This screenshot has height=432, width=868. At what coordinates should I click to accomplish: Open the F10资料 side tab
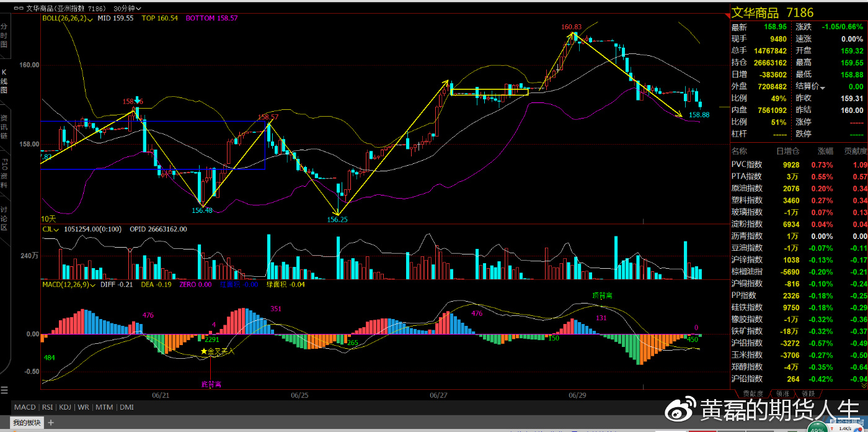[4, 174]
